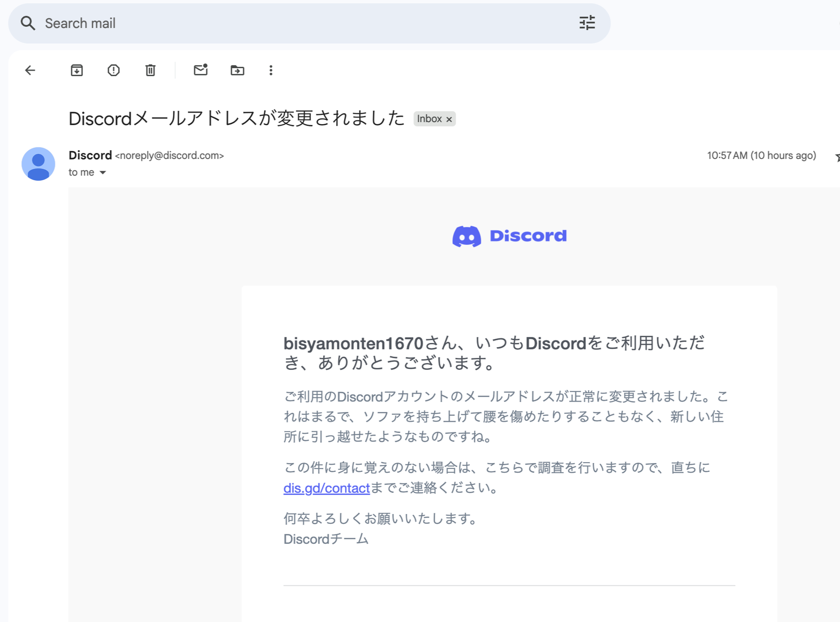Click the sender profile avatar

click(x=38, y=164)
